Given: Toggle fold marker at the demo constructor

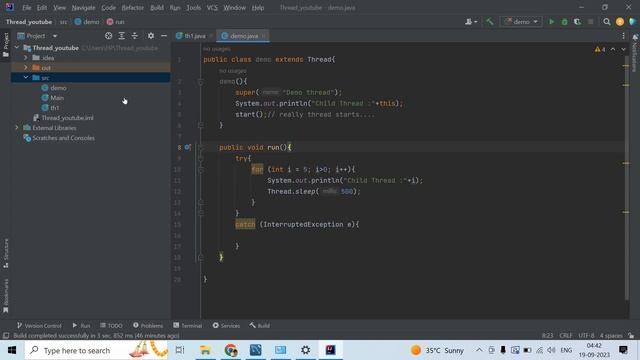Looking at the screenshot, I should coord(200,82).
